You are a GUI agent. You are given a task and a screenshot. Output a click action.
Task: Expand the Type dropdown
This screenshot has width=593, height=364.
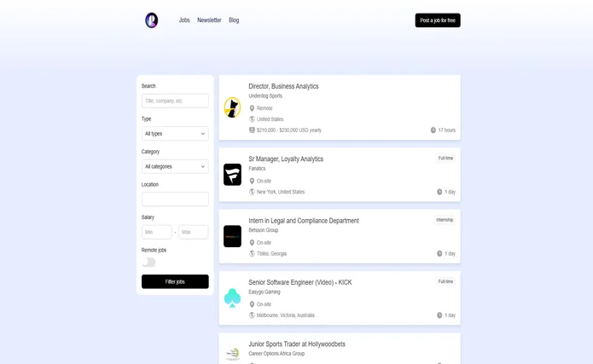click(175, 134)
